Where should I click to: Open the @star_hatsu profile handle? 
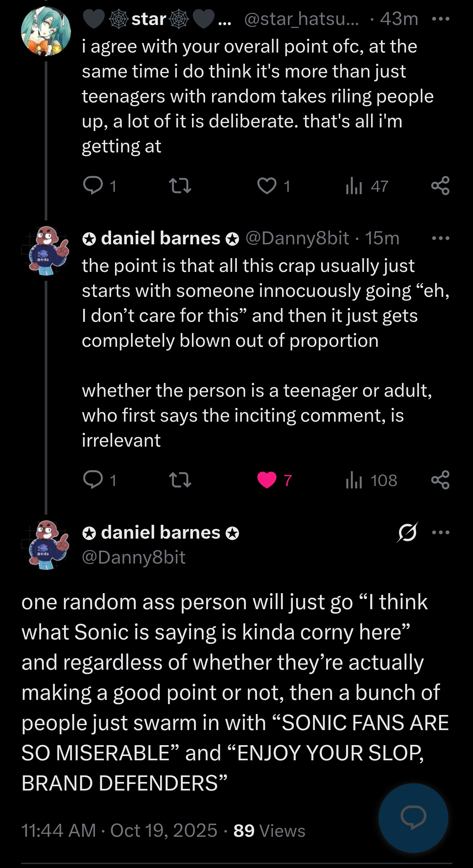point(301,19)
